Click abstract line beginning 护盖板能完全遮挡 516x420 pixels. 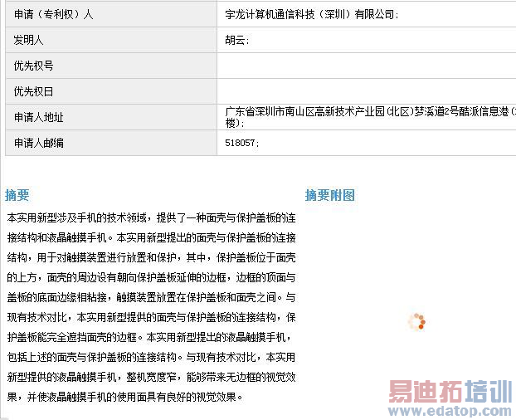point(149,337)
